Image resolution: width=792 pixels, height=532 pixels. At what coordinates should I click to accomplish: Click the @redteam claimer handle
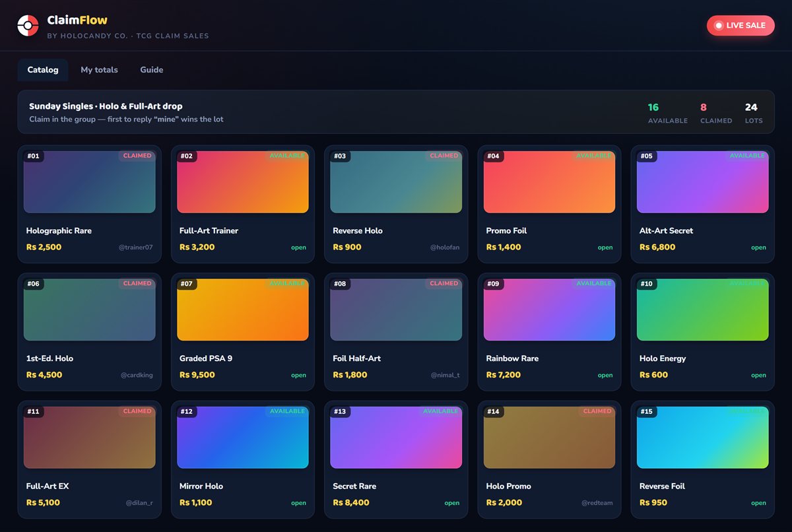(x=597, y=503)
